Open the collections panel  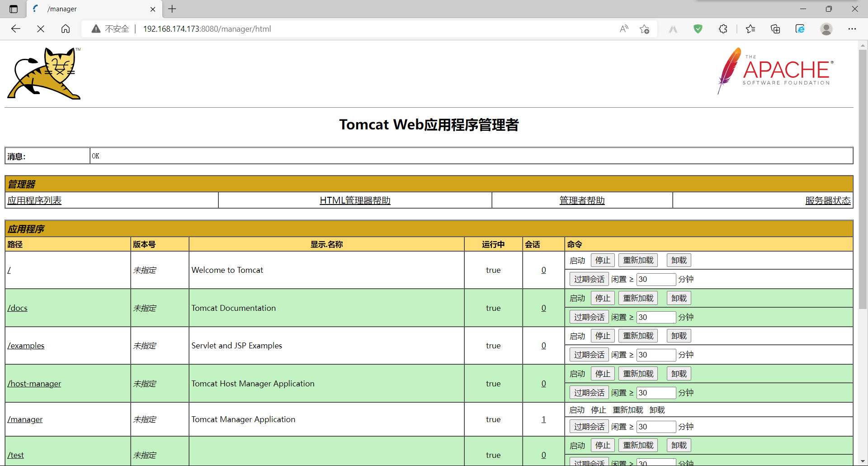775,29
